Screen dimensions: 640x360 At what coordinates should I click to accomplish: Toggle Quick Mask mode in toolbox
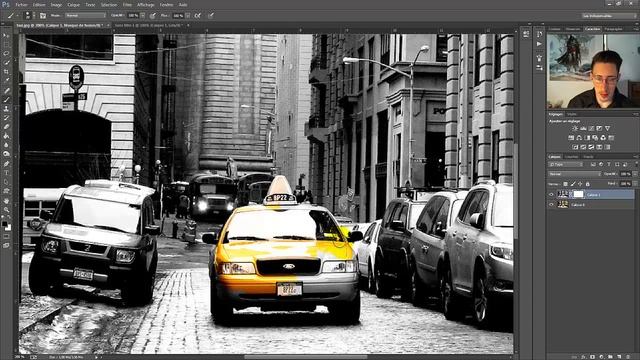pos(6,236)
